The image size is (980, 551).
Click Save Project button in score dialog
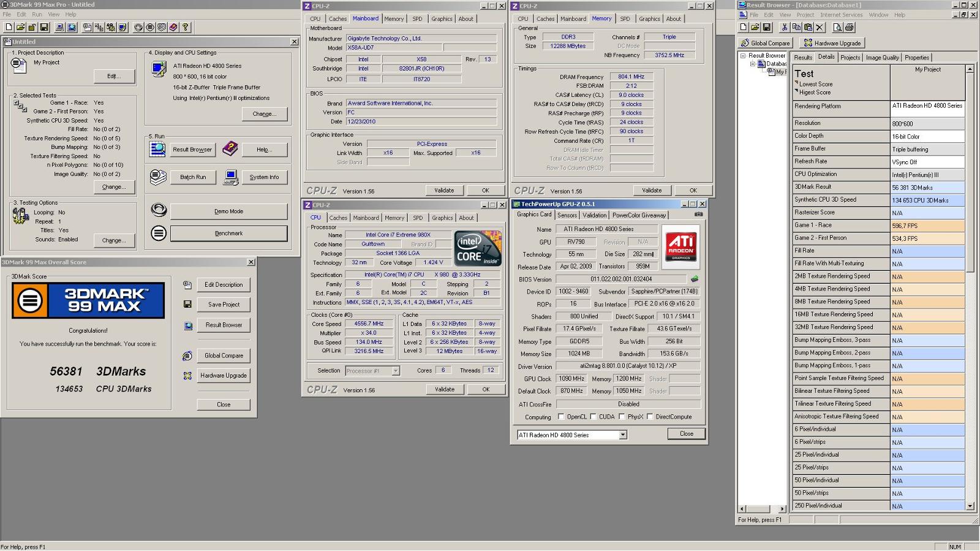(x=224, y=305)
